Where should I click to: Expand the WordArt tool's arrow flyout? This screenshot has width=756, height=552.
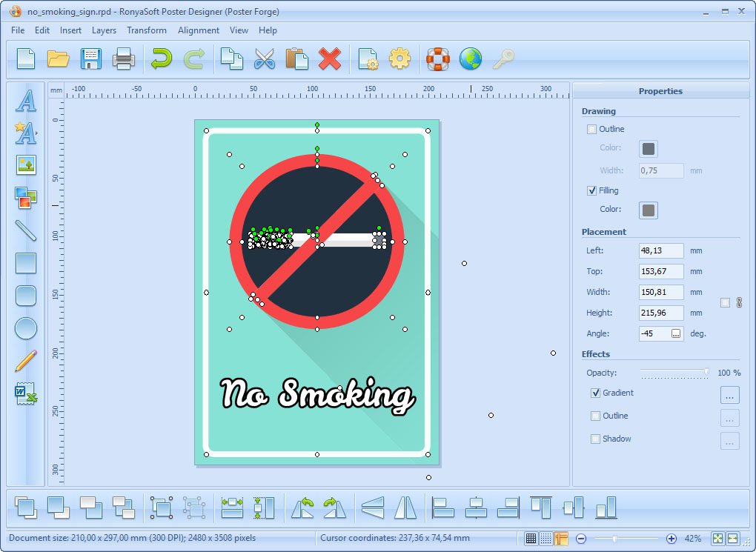(x=37, y=133)
